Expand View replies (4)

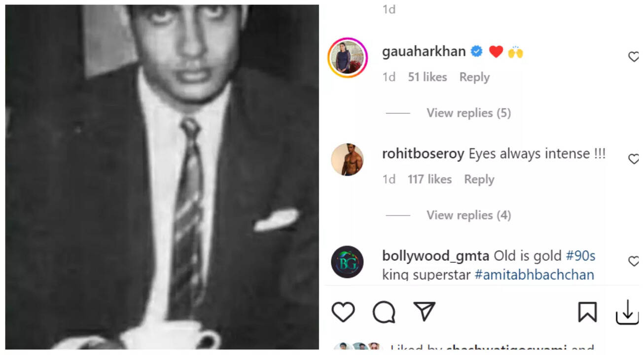tap(468, 215)
